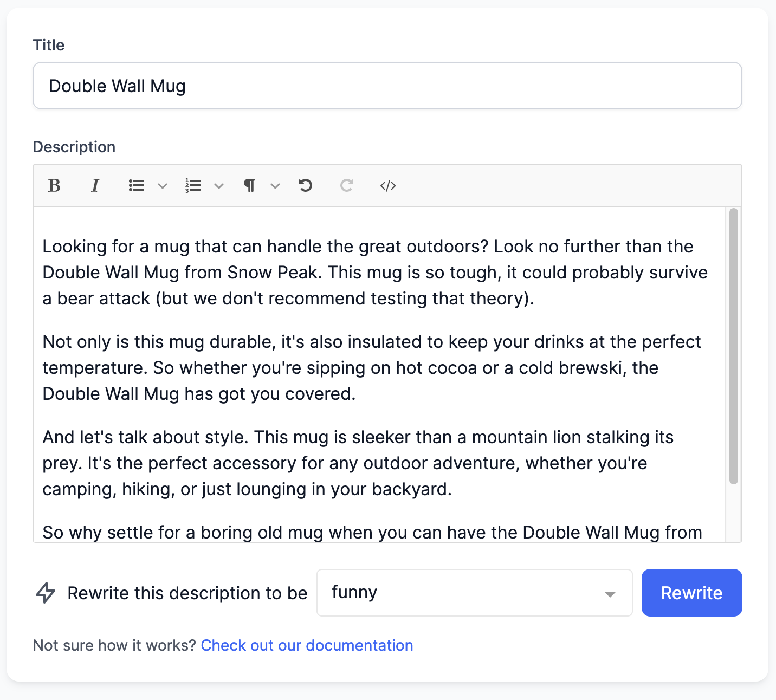Click the lightning bolt icon beside Rewrite text
This screenshot has height=700, width=776.
pyautogui.click(x=46, y=593)
